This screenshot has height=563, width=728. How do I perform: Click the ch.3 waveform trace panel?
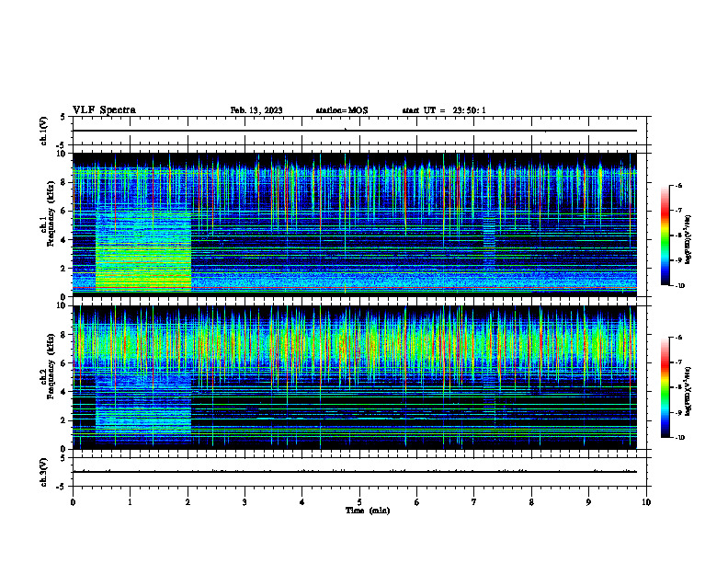click(x=359, y=472)
